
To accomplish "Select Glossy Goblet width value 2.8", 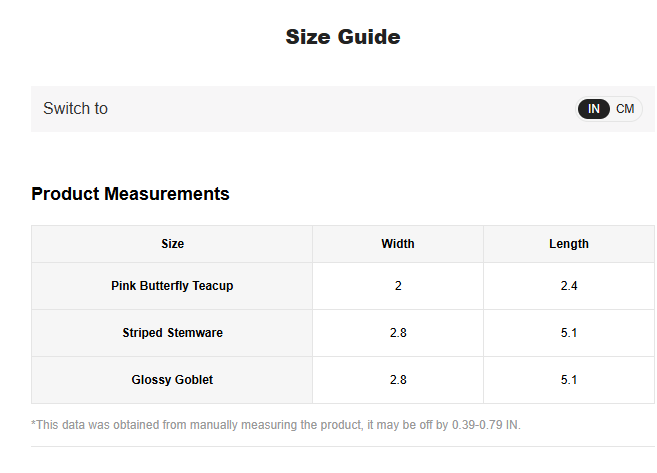I will tap(397, 380).
